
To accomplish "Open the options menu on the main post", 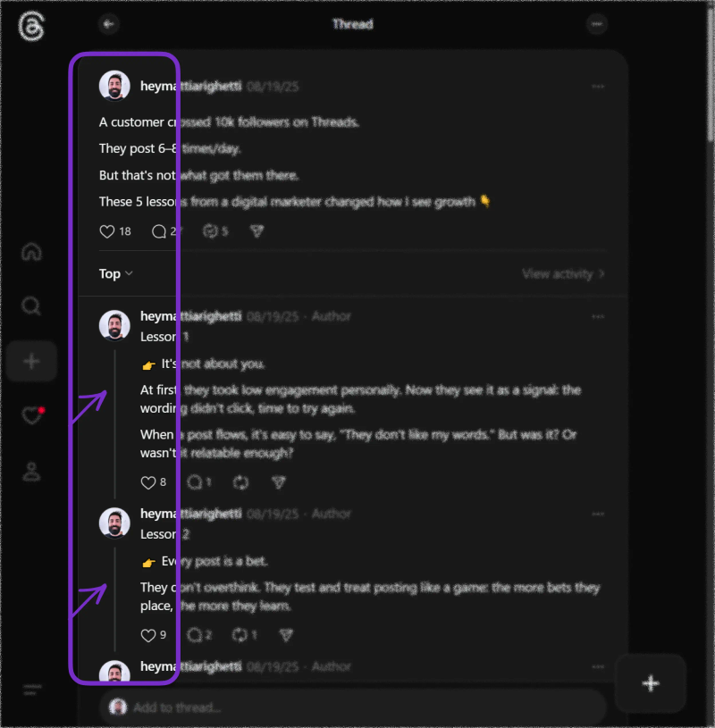I will coord(597,86).
